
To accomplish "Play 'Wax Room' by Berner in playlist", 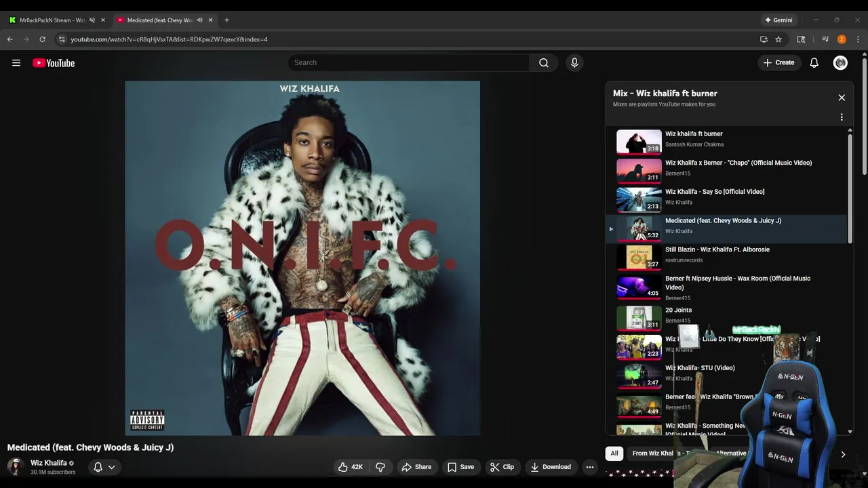I will (727, 288).
